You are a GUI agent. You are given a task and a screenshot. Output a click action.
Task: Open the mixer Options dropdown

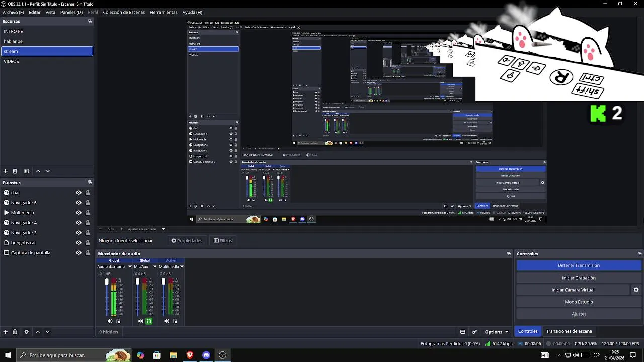click(497, 332)
